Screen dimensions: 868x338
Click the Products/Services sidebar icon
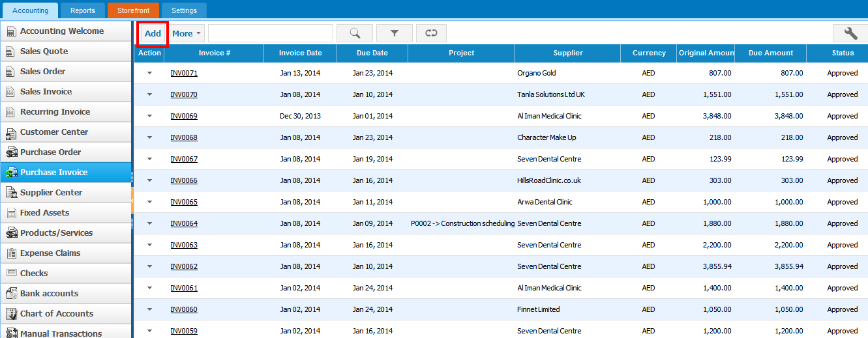[10, 233]
